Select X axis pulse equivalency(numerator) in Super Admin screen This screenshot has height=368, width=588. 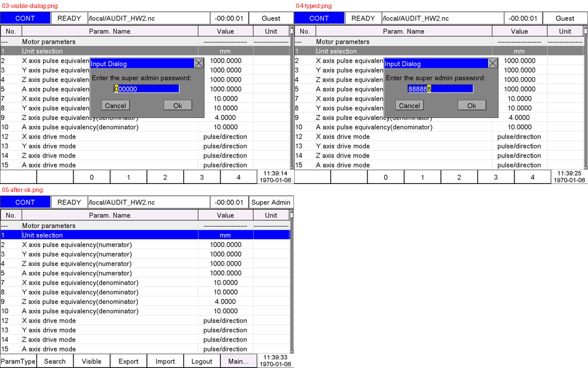click(x=145, y=244)
